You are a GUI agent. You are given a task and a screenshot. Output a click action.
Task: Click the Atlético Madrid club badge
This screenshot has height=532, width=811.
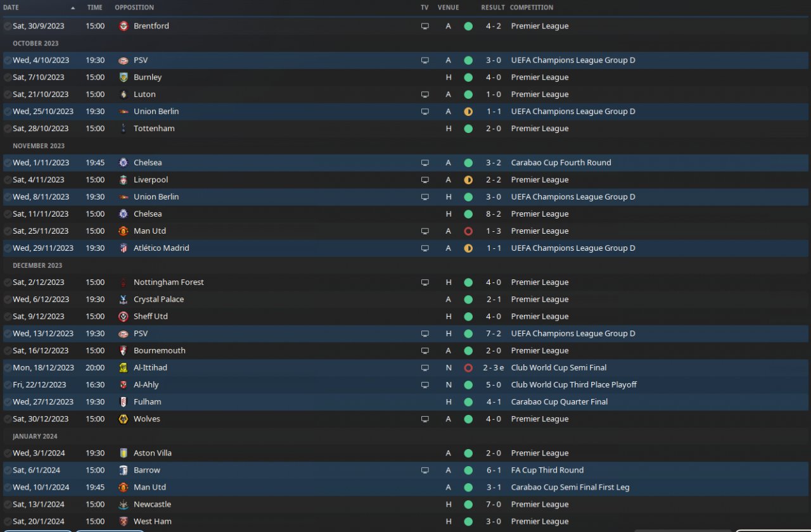124,248
